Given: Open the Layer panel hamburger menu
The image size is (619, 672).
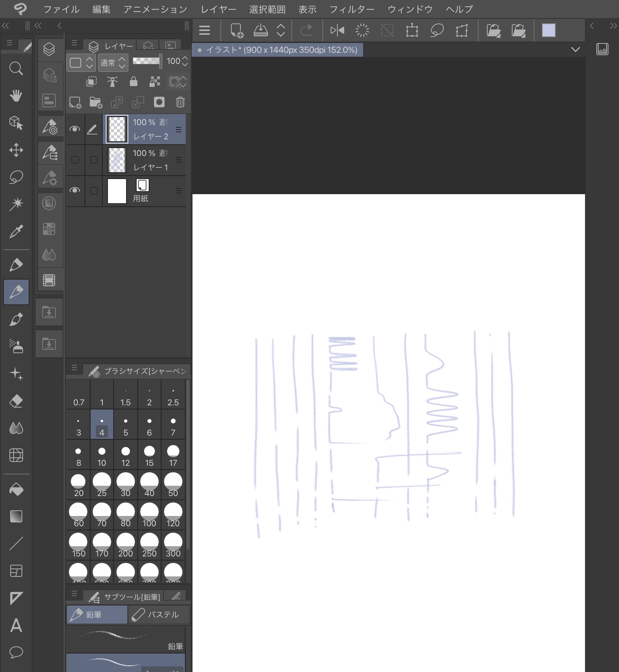Looking at the screenshot, I should [74, 43].
